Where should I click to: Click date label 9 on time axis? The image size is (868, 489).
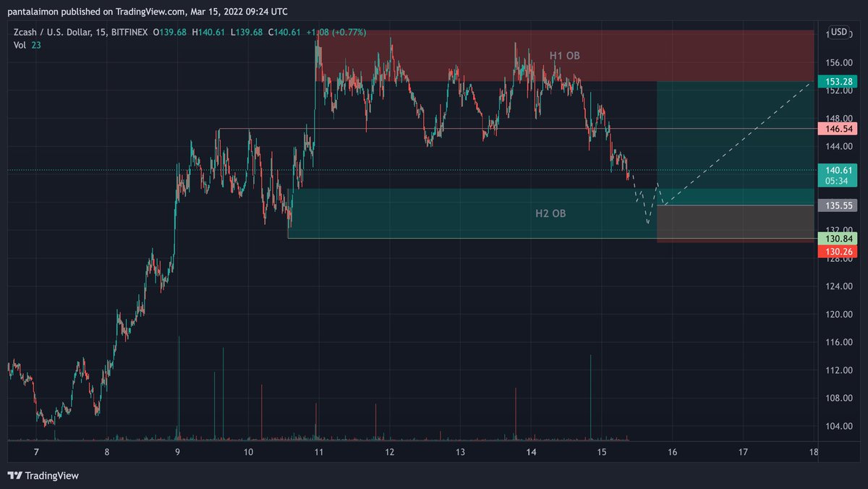point(177,452)
